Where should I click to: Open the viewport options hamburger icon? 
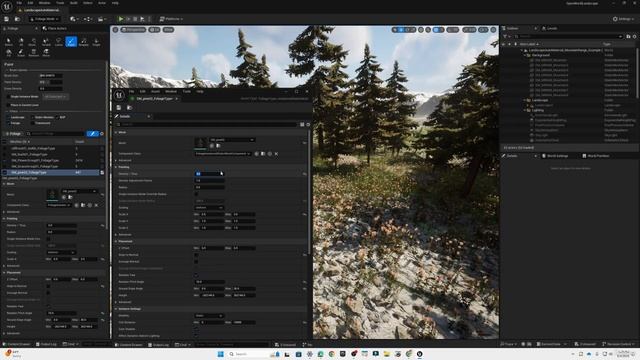(x=116, y=30)
